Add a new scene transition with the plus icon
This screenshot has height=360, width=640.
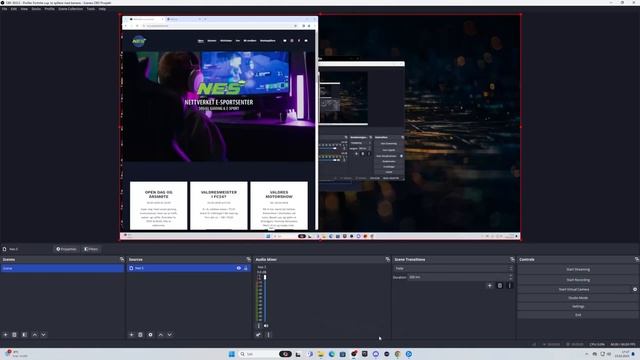coord(490,286)
